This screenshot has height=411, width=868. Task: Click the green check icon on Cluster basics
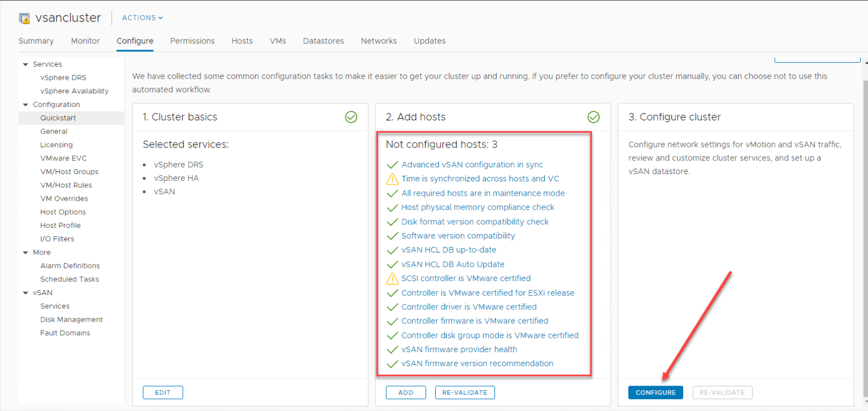(x=351, y=117)
